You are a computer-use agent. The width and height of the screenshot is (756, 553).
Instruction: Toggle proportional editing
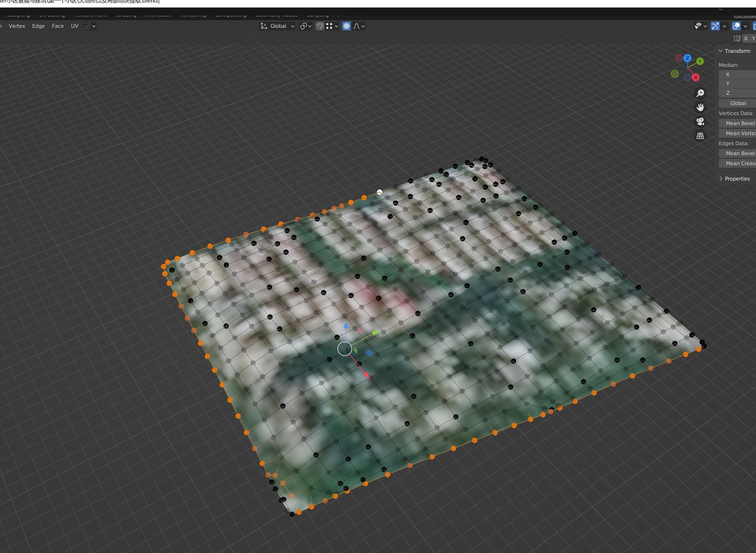pos(346,26)
